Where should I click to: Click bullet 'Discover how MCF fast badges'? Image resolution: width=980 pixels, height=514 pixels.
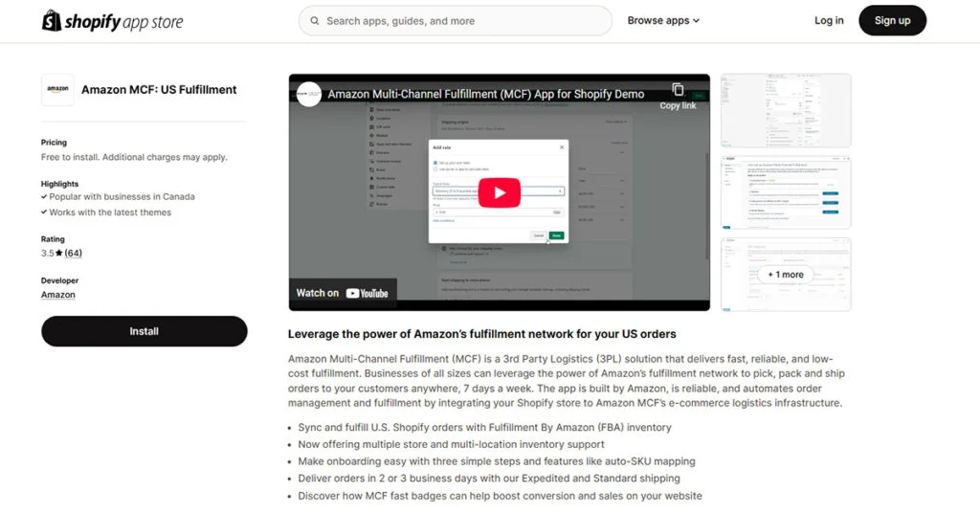click(x=500, y=496)
